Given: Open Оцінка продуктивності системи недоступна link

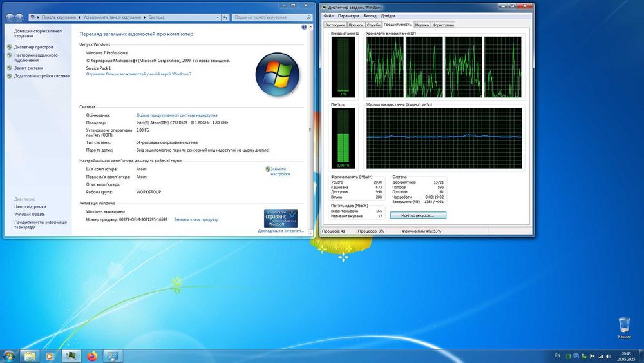Looking at the screenshot, I should point(176,115).
